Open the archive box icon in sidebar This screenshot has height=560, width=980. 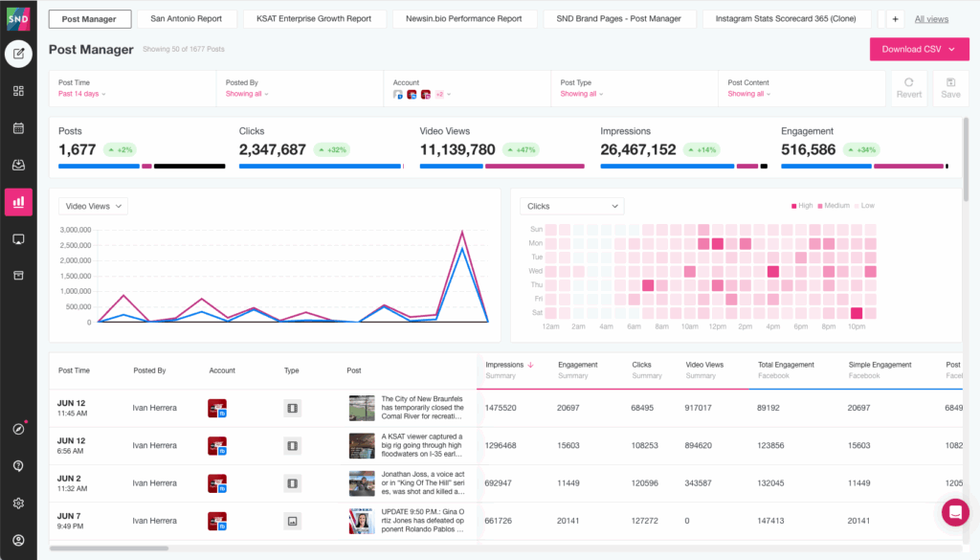pyautogui.click(x=19, y=276)
